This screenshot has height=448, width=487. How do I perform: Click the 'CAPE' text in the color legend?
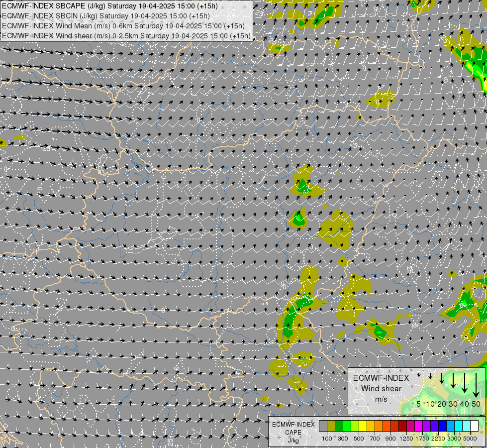coord(293,433)
